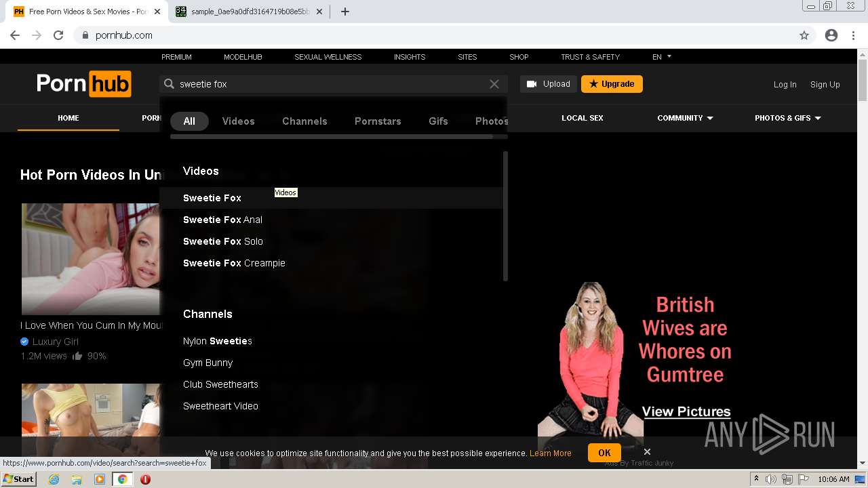Open the media player taskbar icon
The height and width of the screenshot is (488, 868).
tap(99, 479)
